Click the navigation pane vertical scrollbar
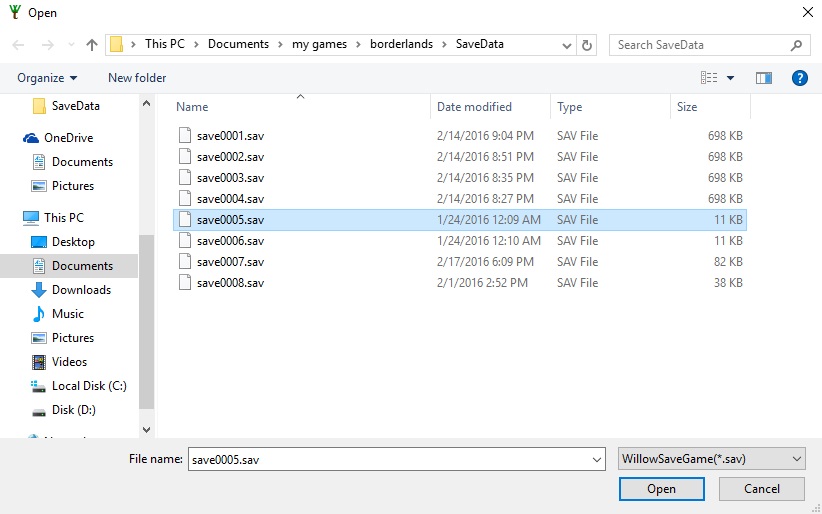The width and height of the screenshot is (822, 514). point(146,320)
